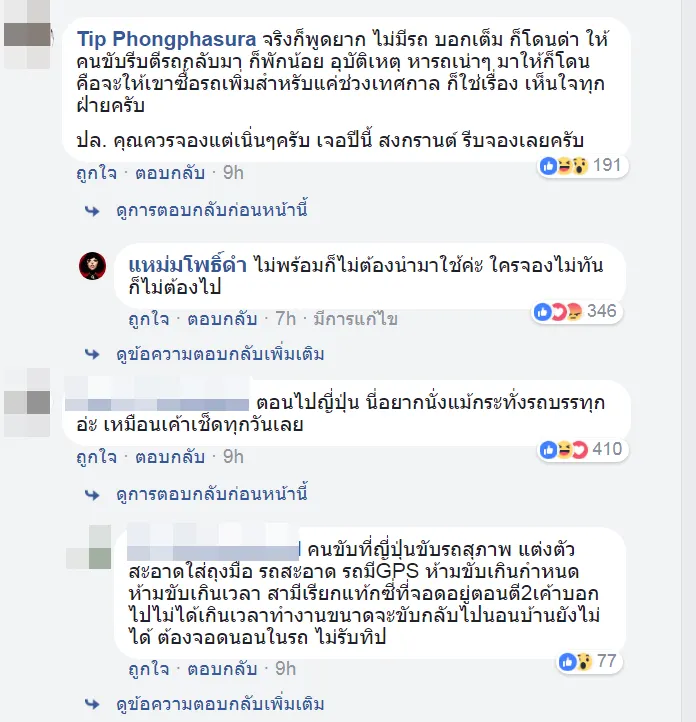This screenshot has width=696, height=722.
Task: Open reactions on the comment with 191 reactions
Action: click(583, 165)
